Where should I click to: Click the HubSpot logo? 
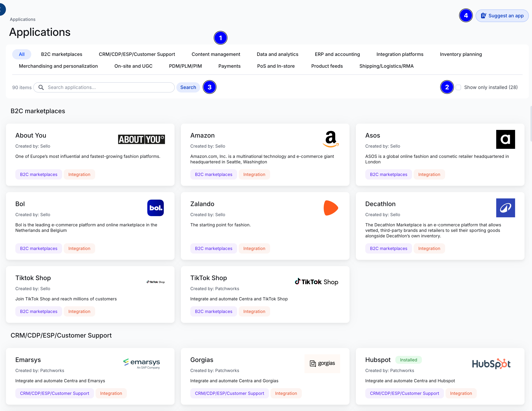pos(491,364)
